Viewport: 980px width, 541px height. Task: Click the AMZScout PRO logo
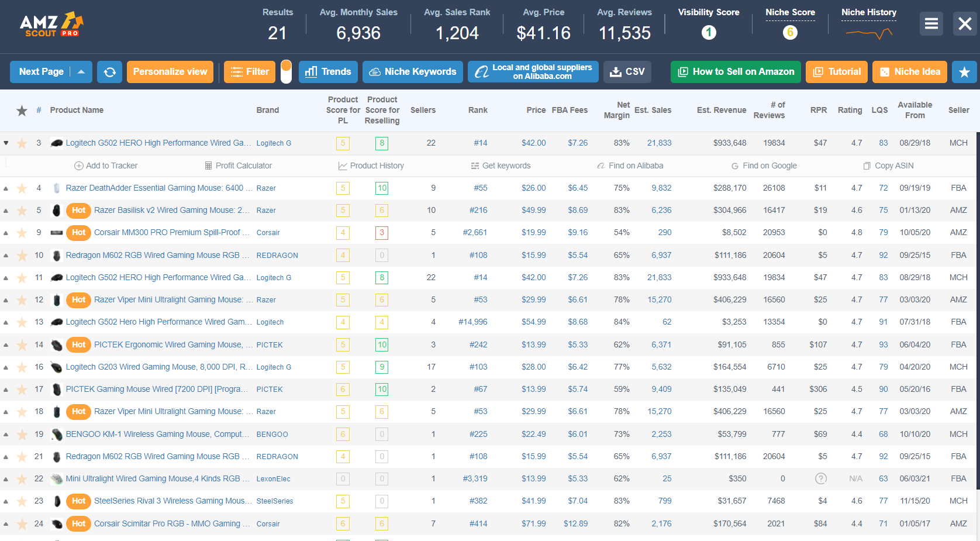[51, 25]
